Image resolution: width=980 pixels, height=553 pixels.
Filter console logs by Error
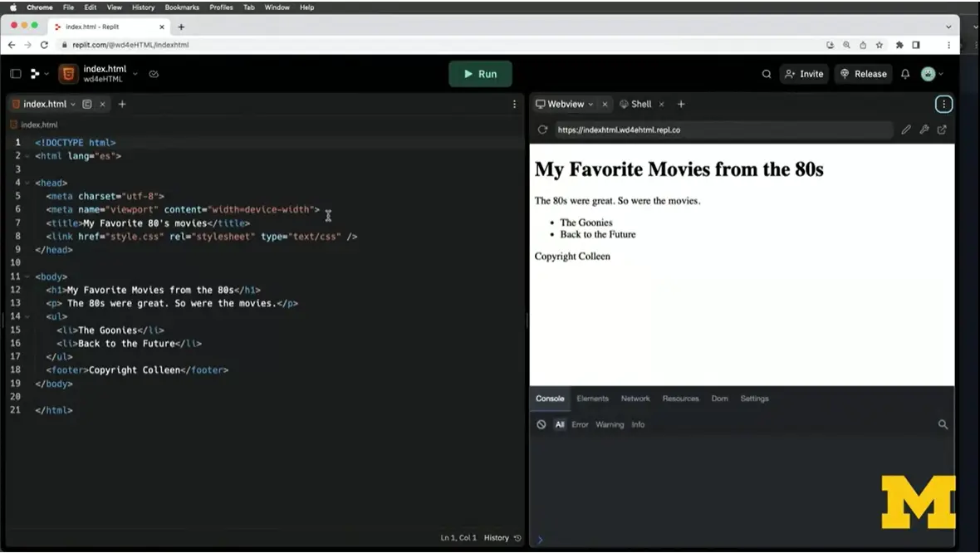click(580, 424)
